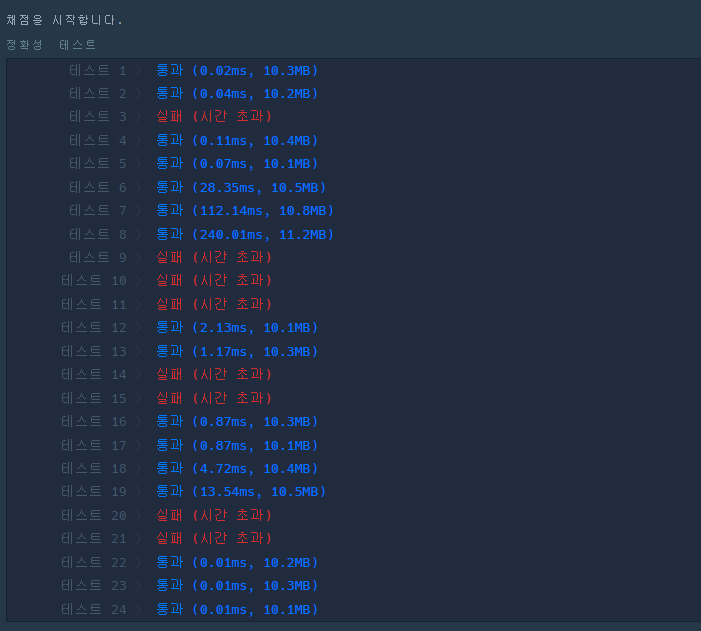Screen dimensions: 701x631
Task: Click the '테스트 5' row label
Action: [98, 163]
